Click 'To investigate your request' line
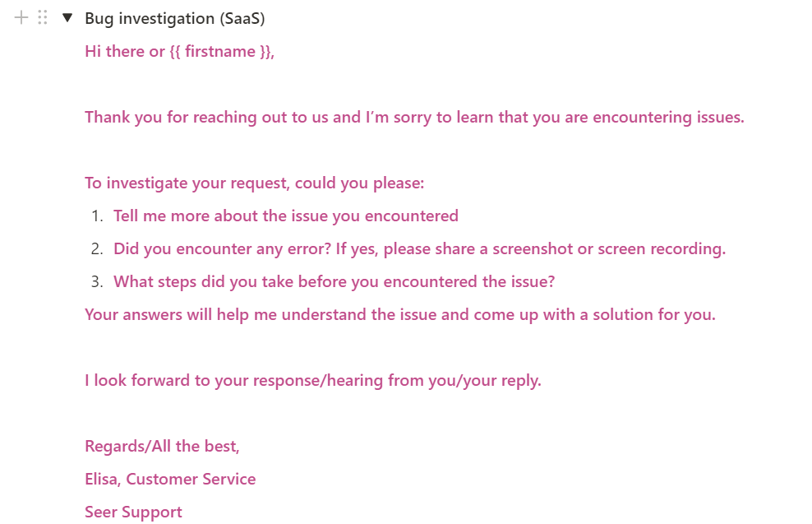This screenshot has height=524, width=812. 254,183
